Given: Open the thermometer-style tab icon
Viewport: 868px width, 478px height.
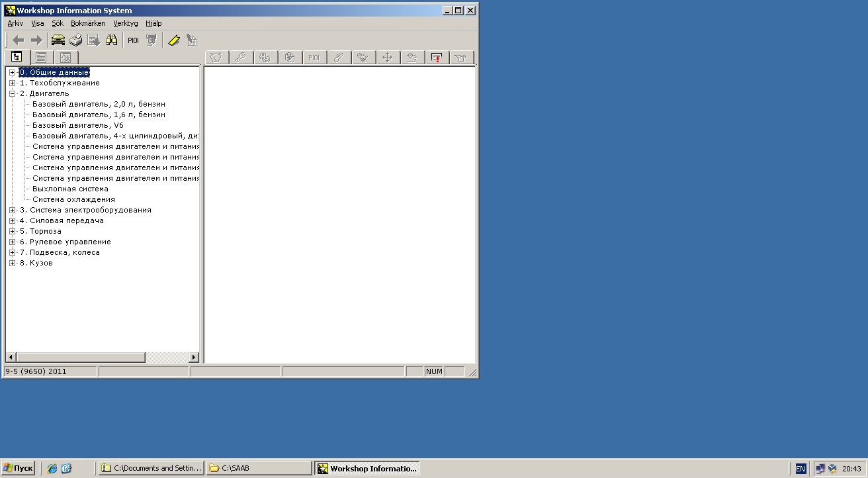Looking at the screenshot, I should (x=338, y=58).
